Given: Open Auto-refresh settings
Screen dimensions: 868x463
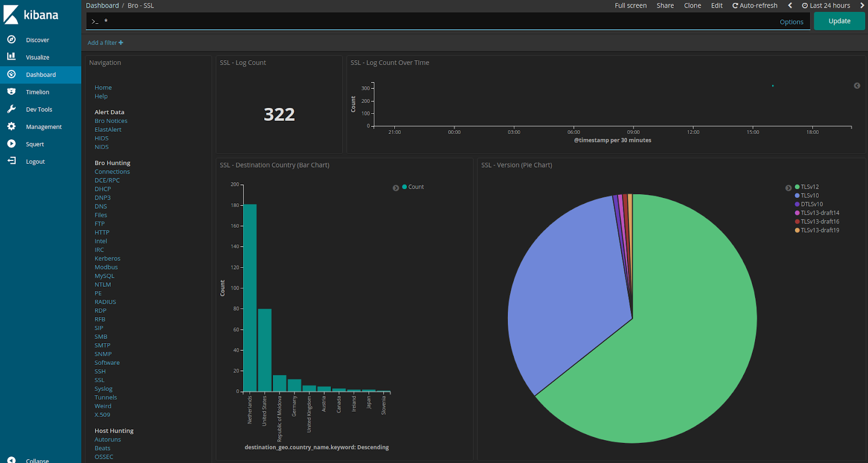Looking at the screenshot, I should (x=755, y=5).
